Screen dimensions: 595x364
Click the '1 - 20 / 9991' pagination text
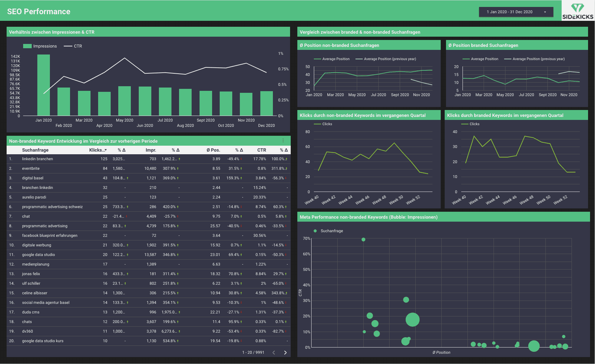pos(253,352)
